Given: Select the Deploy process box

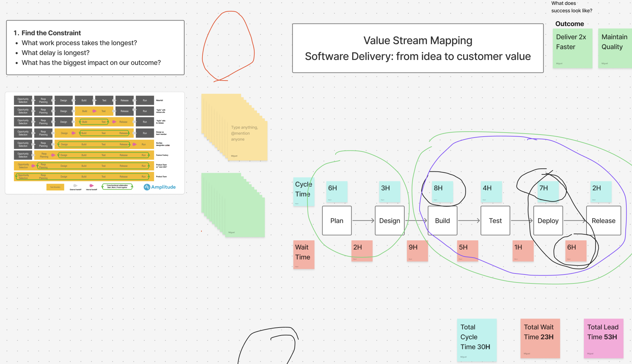Looking at the screenshot, I should [x=548, y=221].
